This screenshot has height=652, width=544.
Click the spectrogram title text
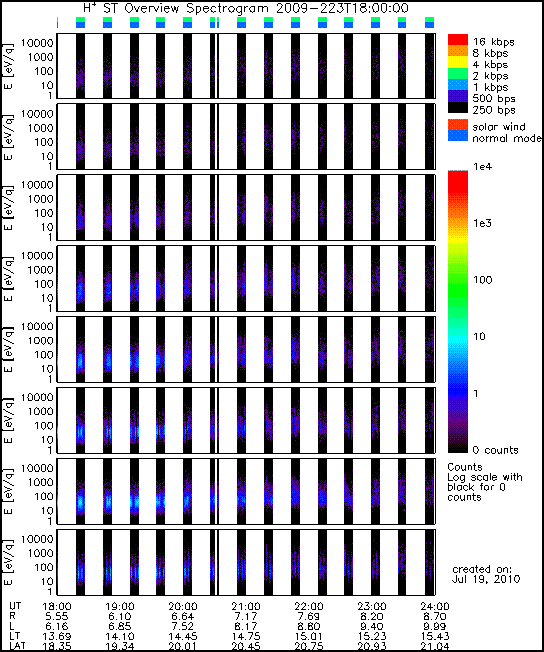[246, 8]
